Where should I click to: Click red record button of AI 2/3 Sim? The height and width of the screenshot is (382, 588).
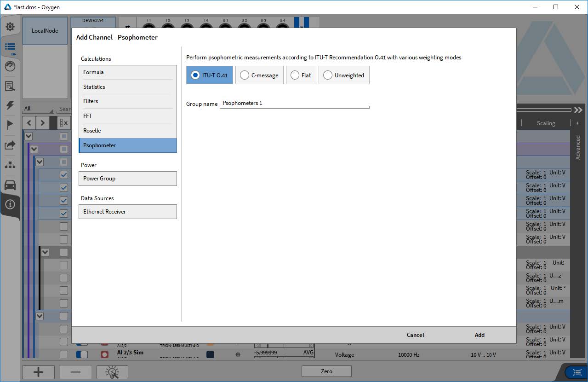[x=104, y=355]
